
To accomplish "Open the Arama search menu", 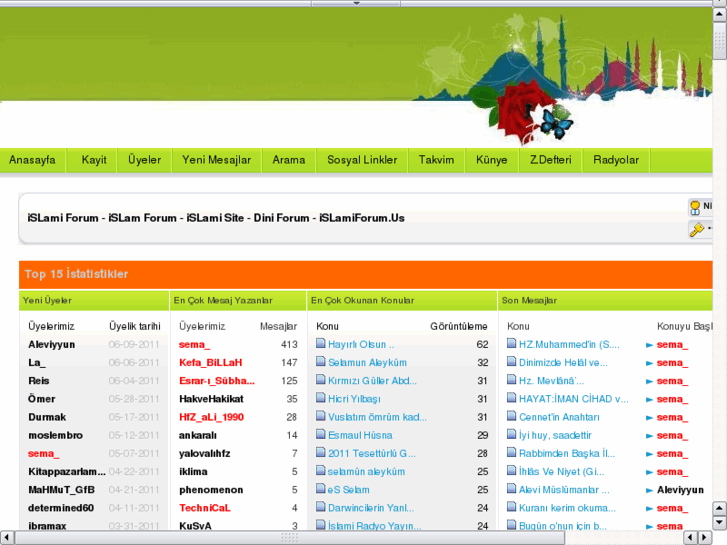I will (x=288, y=160).
